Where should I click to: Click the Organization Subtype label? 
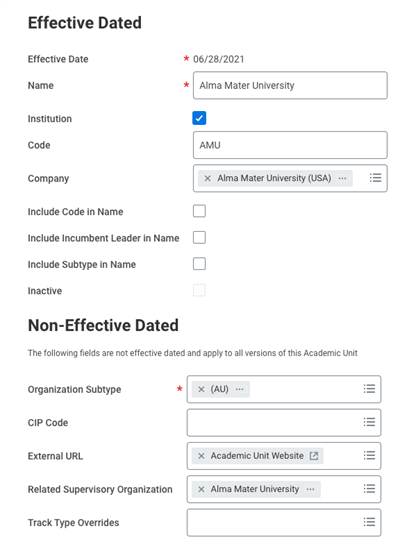tap(74, 390)
